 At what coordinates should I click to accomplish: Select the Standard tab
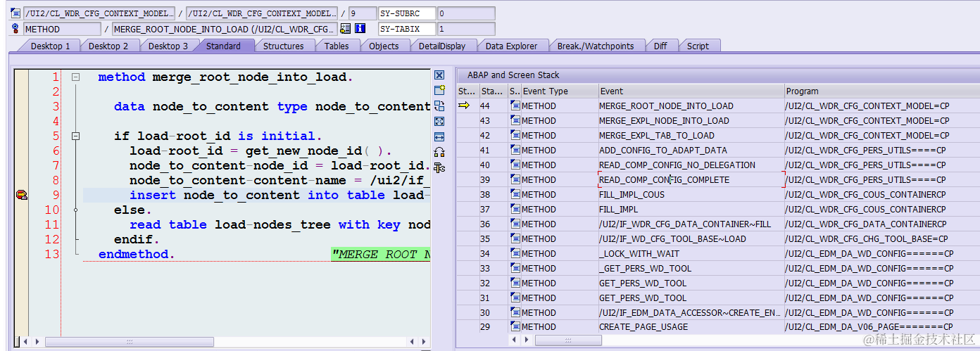pos(223,46)
